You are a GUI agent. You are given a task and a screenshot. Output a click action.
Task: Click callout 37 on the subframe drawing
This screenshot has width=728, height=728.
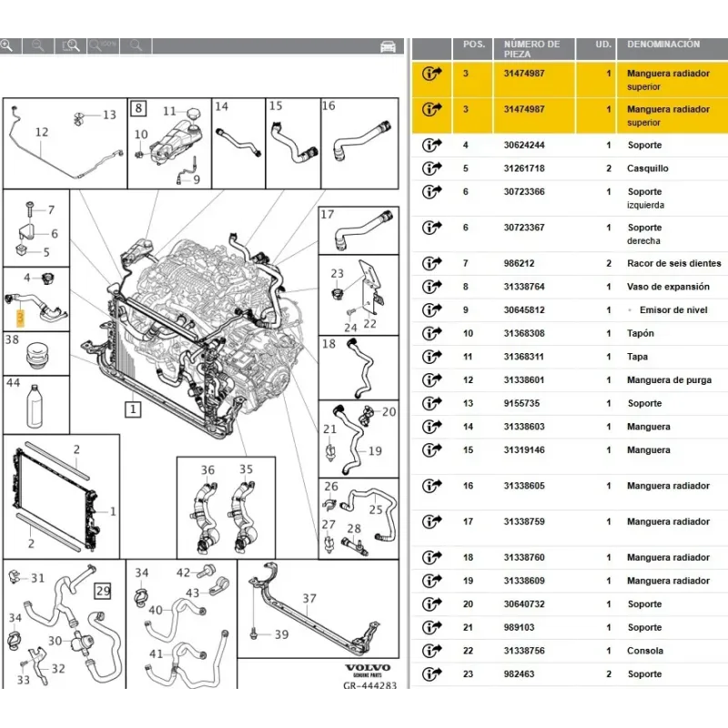pyautogui.click(x=309, y=598)
